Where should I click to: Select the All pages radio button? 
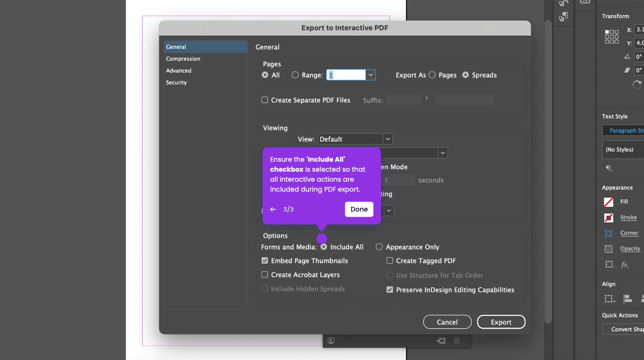265,75
